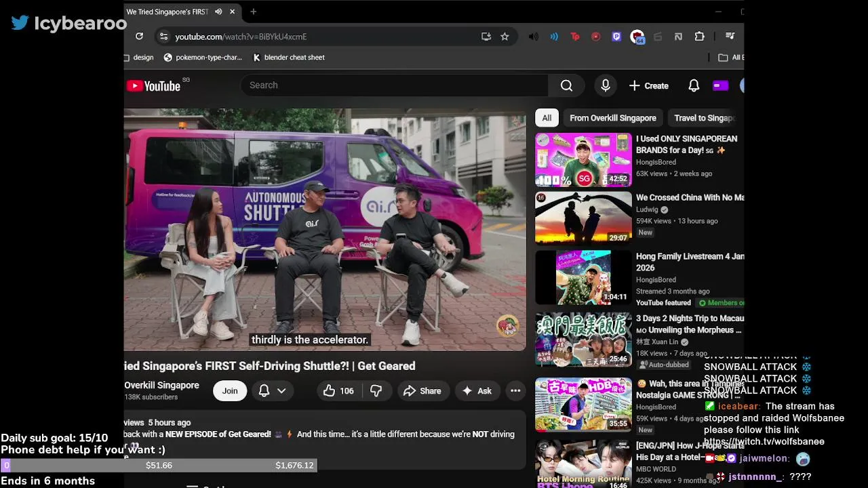Open J-Hope hotel video thumbnail
The height and width of the screenshot is (488, 868).
[583, 464]
